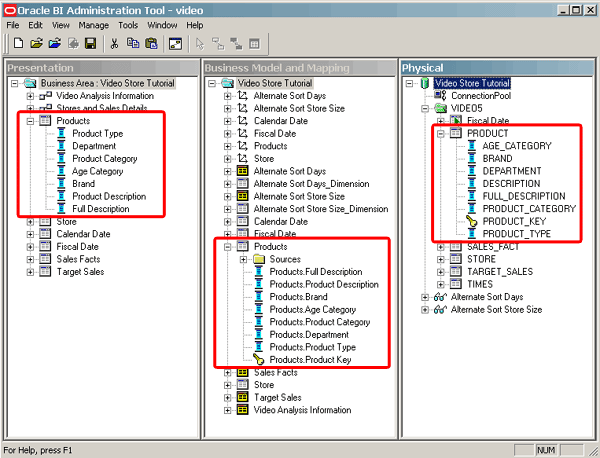Select Products.Brand in Business Model pane
The image size is (600, 458).
[297, 297]
